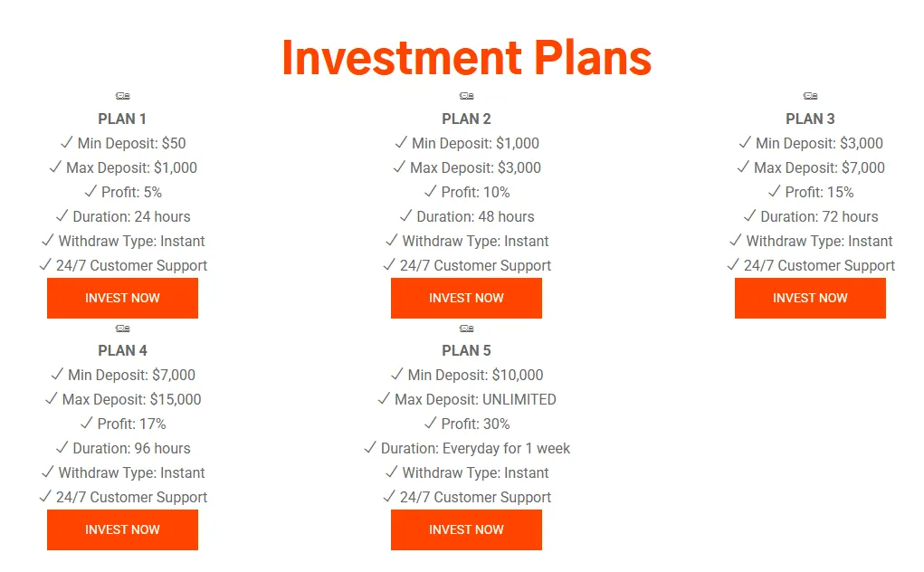
Task: Invest in Plan 2 with its button
Action: (x=466, y=298)
